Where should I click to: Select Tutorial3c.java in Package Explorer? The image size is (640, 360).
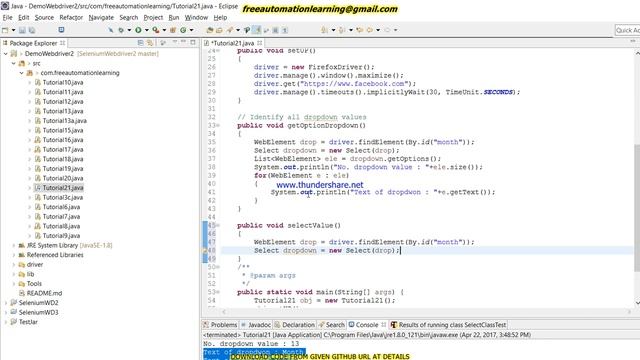tap(63, 198)
